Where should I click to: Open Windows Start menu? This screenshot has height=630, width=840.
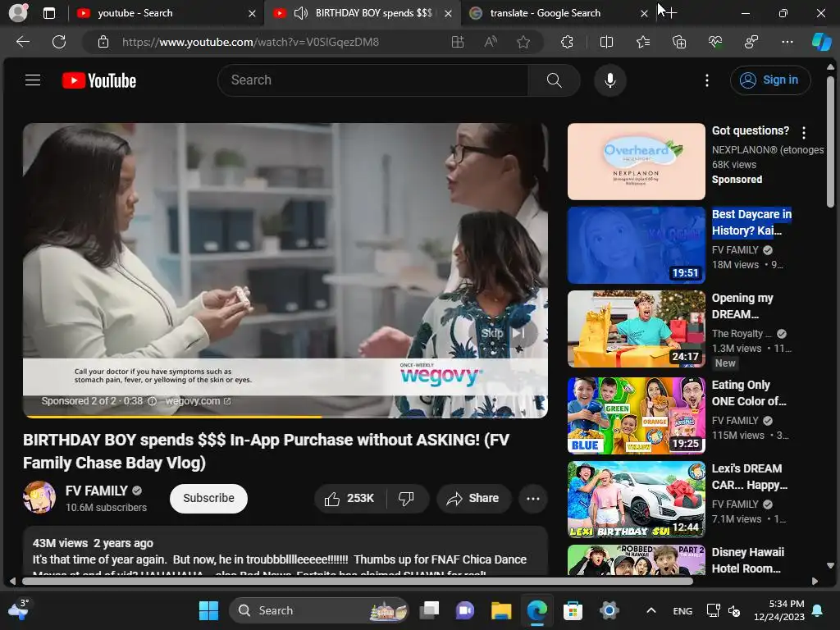(208, 610)
